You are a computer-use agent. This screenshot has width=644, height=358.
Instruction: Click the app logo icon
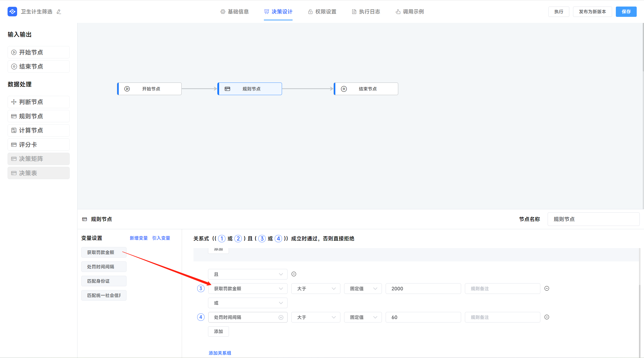coord(12,12)
